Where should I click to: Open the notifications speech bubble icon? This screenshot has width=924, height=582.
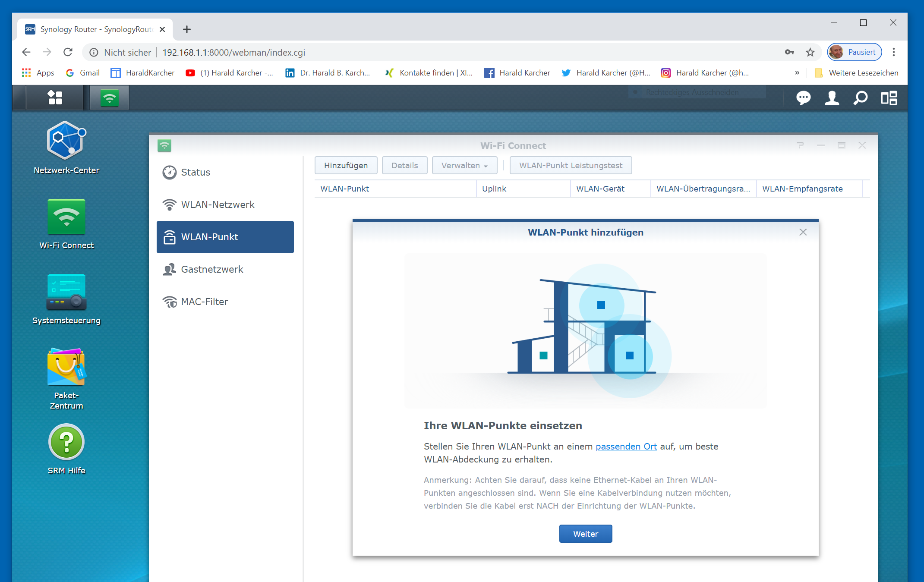click(x=803, y=98)
